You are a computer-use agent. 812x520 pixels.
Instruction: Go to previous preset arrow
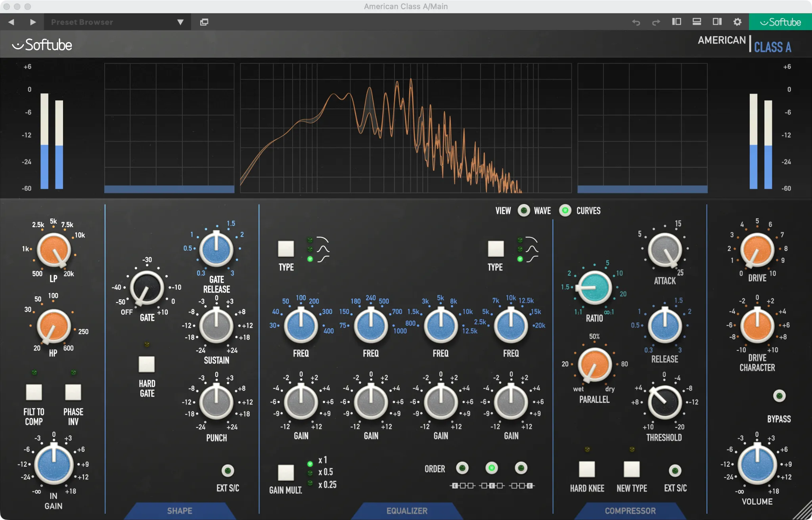tap(11, 22)
